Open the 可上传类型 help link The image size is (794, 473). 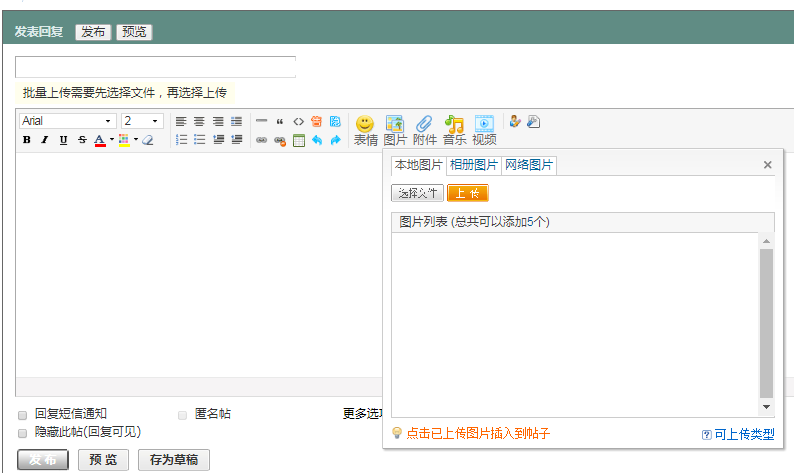click(x=738, y=434)
